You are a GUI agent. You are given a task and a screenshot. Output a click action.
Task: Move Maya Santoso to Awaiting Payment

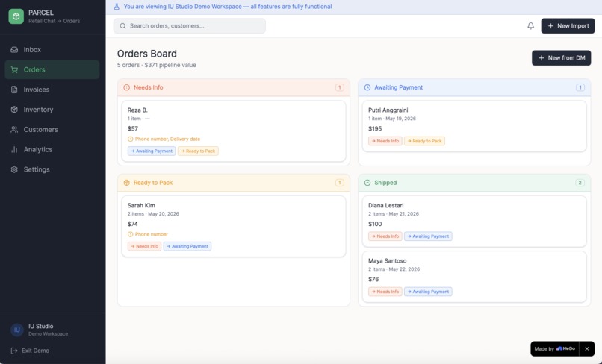pos(428,292)
